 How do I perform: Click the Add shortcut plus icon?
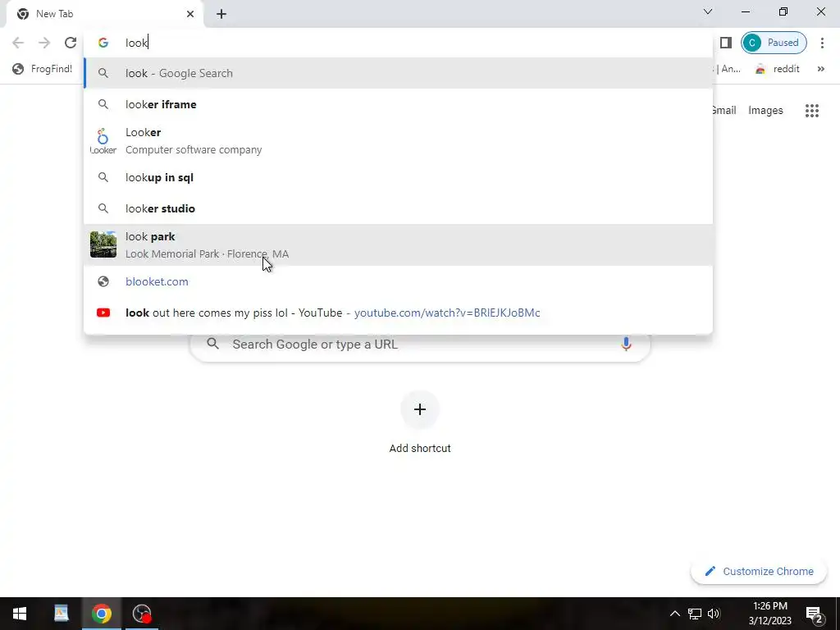pyautogui.click(x=420, y=410)
